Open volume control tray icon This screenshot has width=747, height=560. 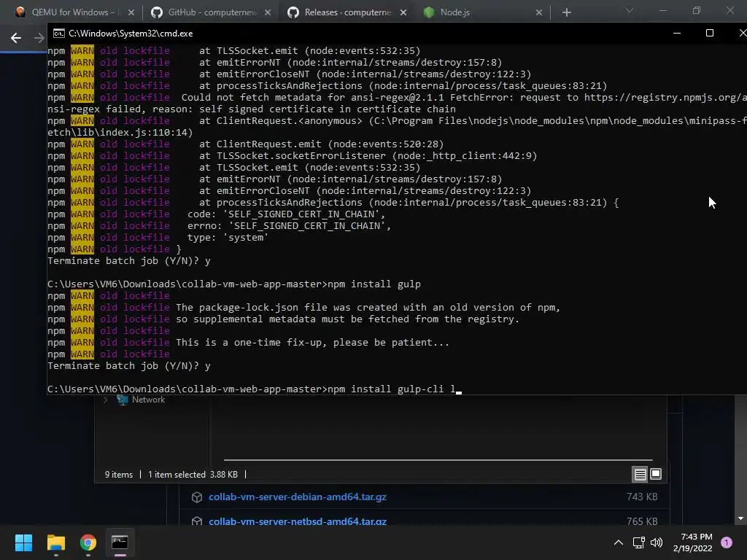(657, 542)
